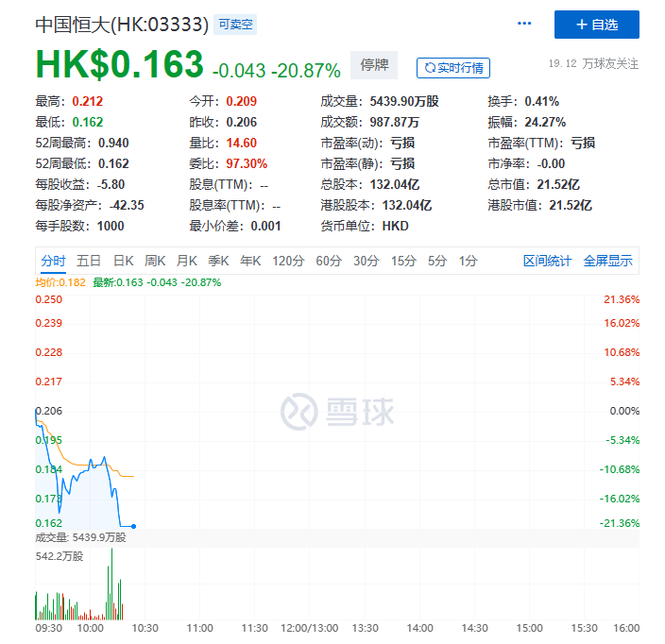
Task: Click the 量比 value 14.60
Action: (x=241, y=143)
